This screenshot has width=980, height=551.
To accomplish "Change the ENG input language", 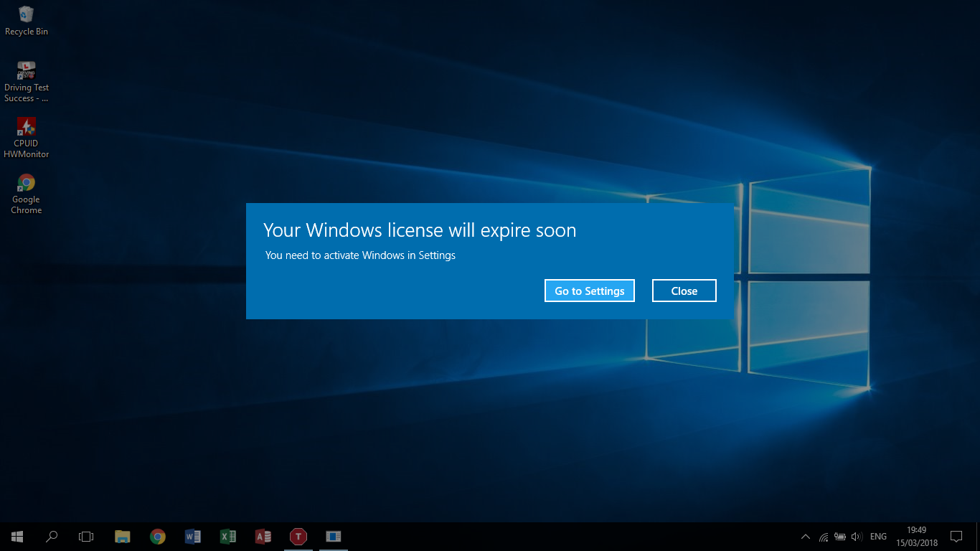I will click(878, 537).
